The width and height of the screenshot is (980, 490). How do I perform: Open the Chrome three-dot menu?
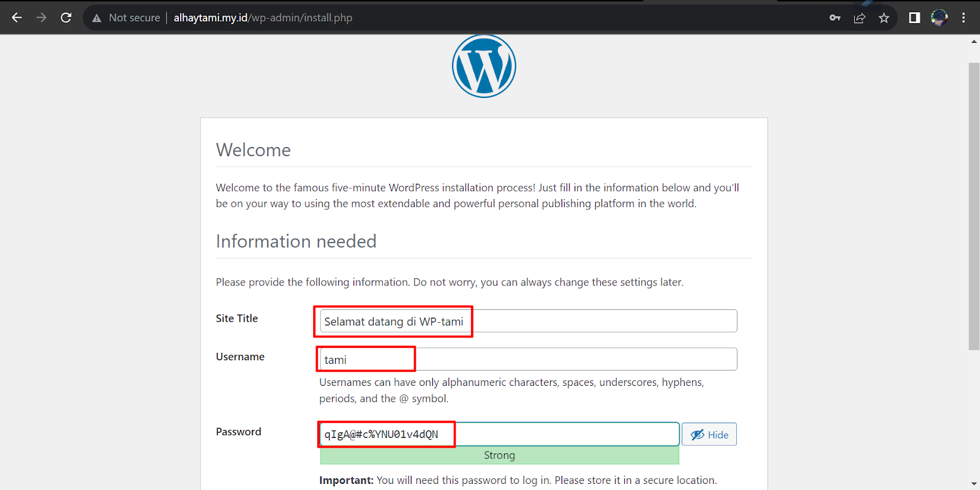coord(963,18)
